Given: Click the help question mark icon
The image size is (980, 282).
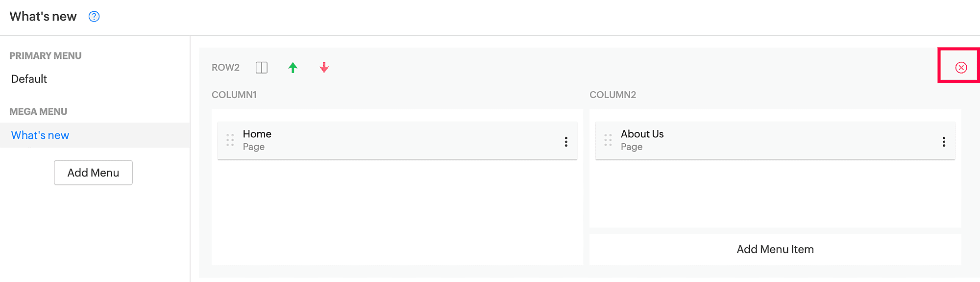Looking at the screenshot, I should coord(94,17).
